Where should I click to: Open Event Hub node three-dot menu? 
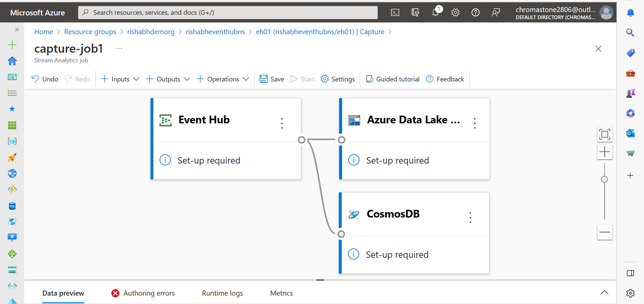tap(282, 123)
